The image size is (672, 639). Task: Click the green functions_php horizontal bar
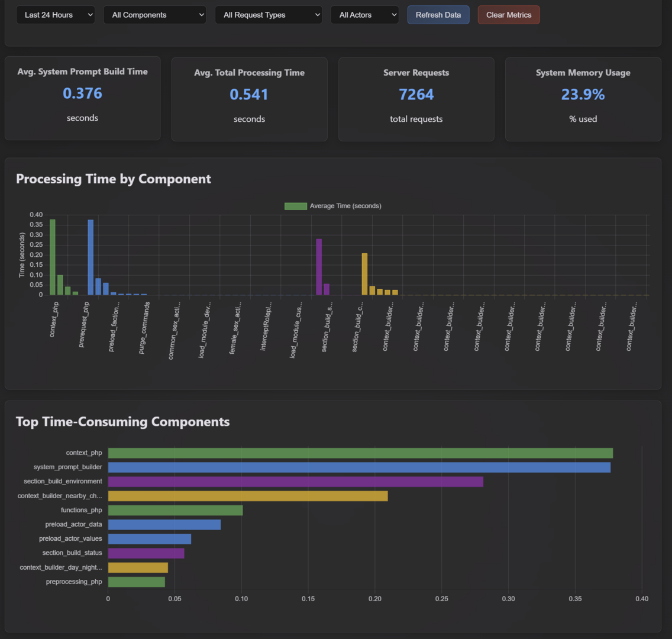pos(175,511)
